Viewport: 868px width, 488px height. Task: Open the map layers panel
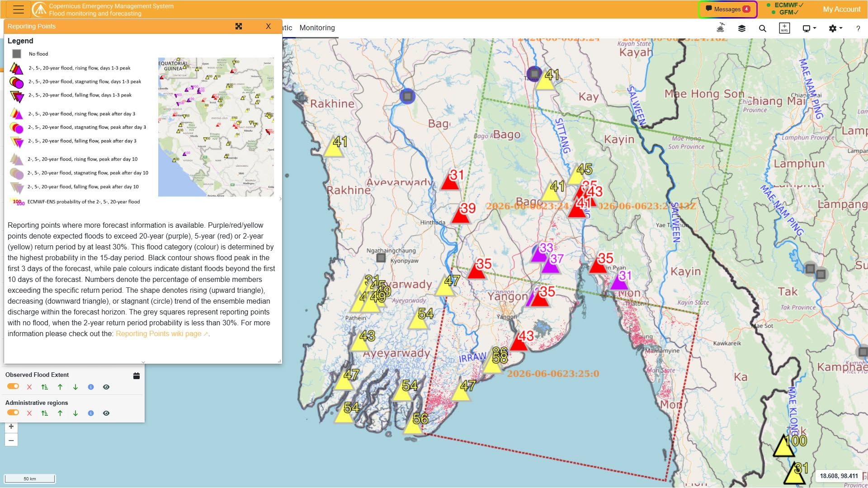(741, 28)
